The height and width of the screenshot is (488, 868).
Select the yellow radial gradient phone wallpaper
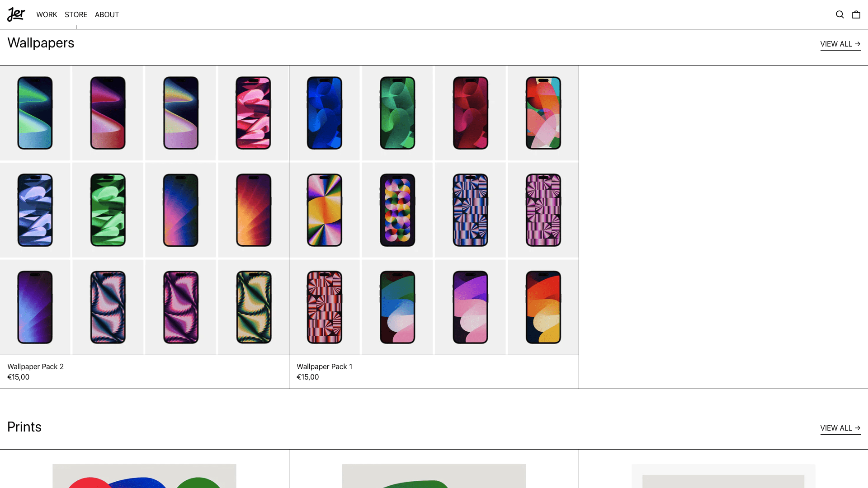click(x=324, y=210)
